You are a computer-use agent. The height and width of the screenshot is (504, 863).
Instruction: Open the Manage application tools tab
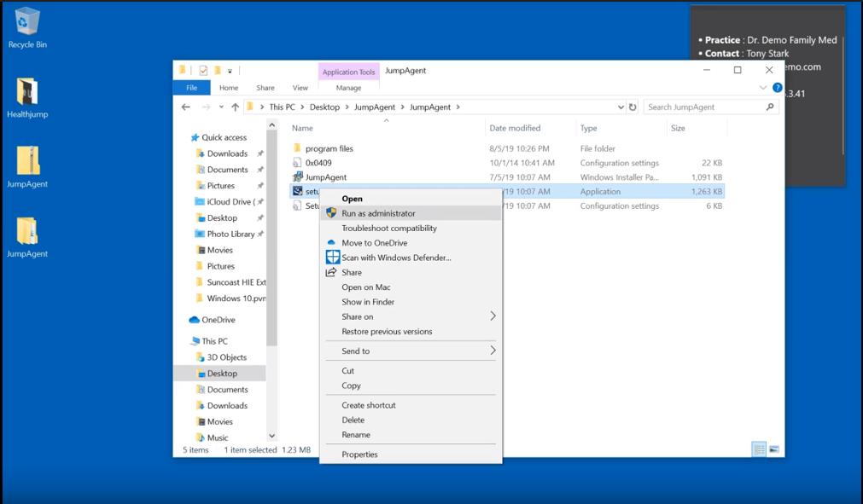pyautogui.click(x=348, y=87)
